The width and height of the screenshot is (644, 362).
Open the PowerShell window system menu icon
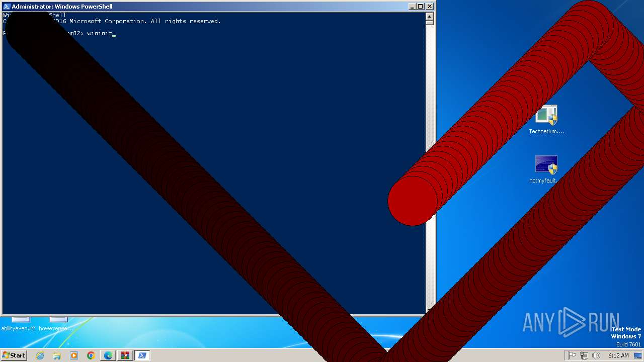coord(7,7)
